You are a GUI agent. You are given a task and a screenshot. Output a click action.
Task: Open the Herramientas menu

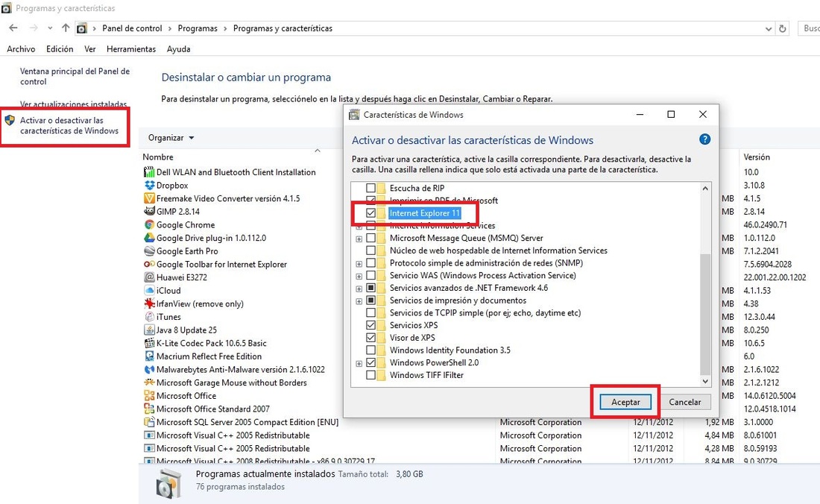(x=131, y=49)
